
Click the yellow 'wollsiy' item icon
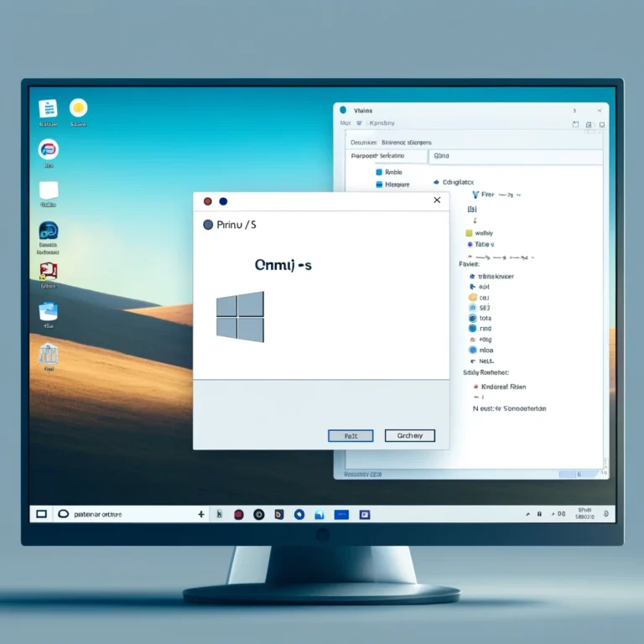pyautogui.click(x=469, y=233)
